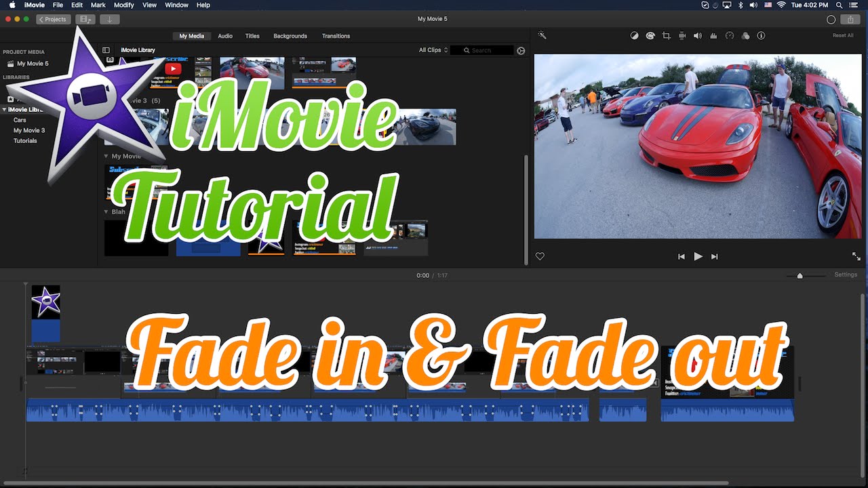The height and width of the screenshot is (488, 868).
Task: Switch to the Backgrounds tab
Action: [290, 36]
